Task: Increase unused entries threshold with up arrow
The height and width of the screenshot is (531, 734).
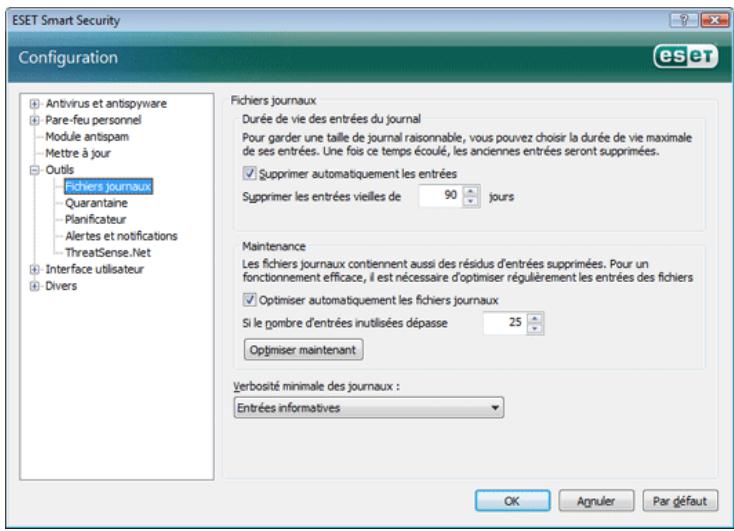Action: click(535, 318)
